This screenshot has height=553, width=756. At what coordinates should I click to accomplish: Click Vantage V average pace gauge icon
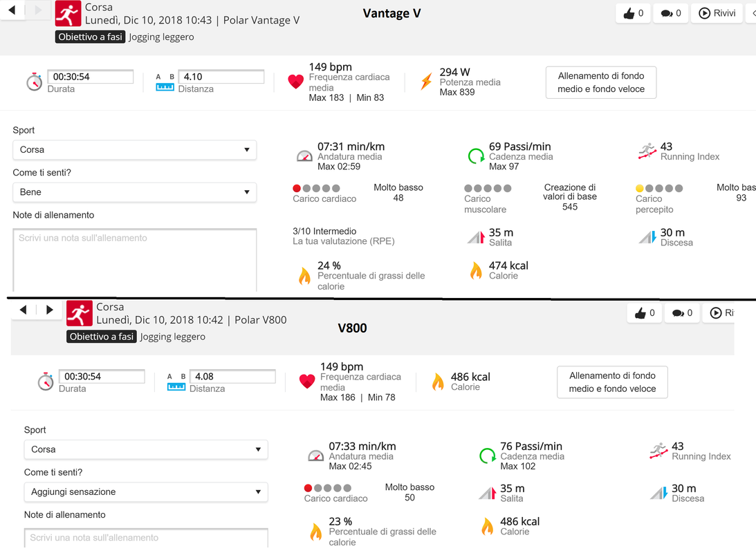(x=304, y=156)
